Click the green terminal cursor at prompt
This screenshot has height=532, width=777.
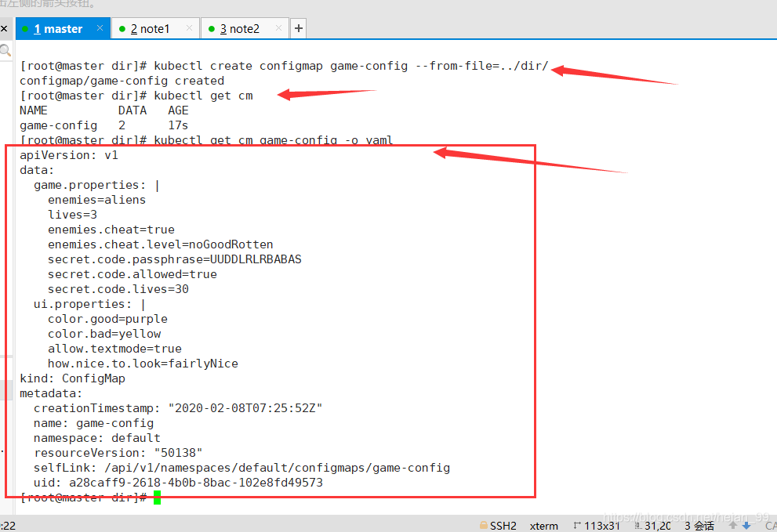[x=157, y=498]
